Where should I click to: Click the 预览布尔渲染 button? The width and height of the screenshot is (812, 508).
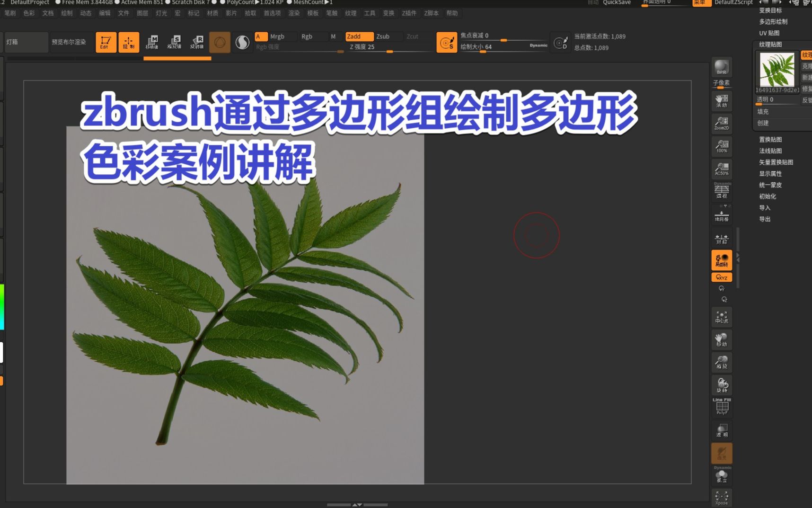[69, 42]
